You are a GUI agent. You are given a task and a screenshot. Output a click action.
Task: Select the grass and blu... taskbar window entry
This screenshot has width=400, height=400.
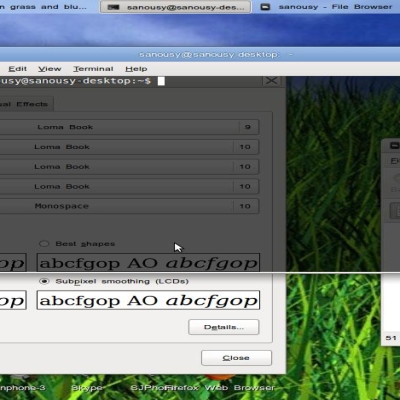pos(45,7)
